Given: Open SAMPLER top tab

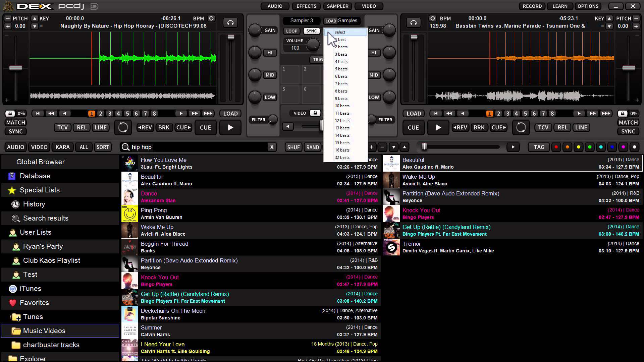Looking at the screenshot, I should (x=337, y=6).
